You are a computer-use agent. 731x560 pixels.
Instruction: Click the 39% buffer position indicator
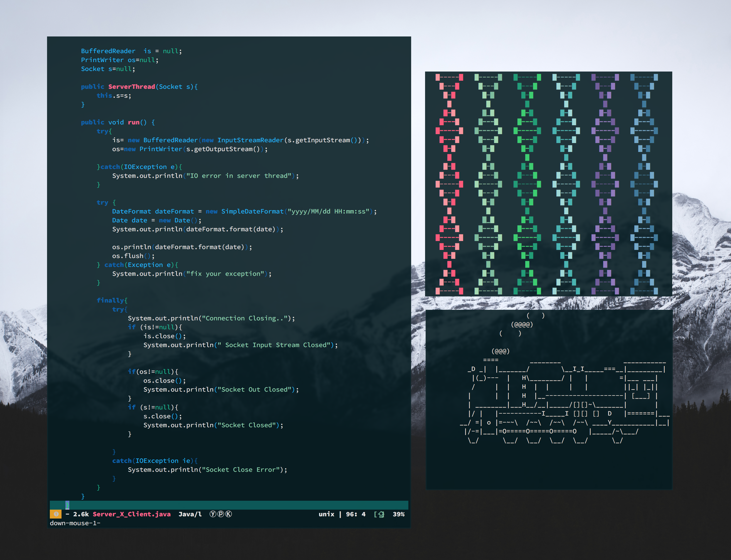tap(398, 514)
